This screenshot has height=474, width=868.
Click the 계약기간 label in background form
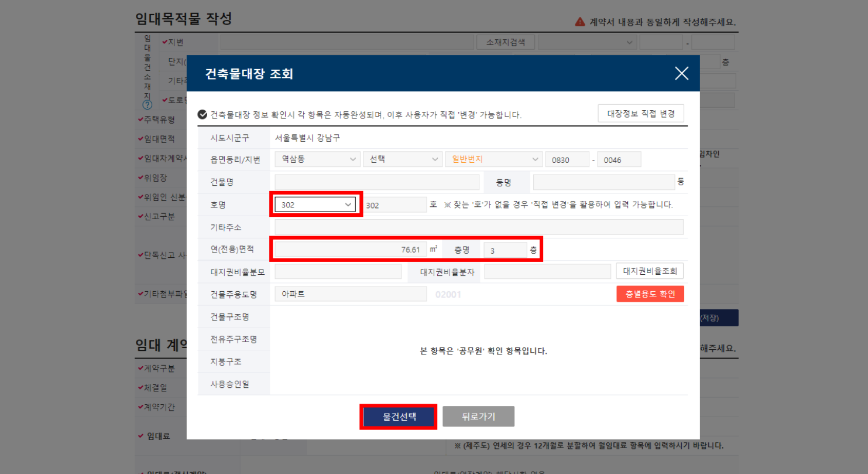click(x=159, y=407)
